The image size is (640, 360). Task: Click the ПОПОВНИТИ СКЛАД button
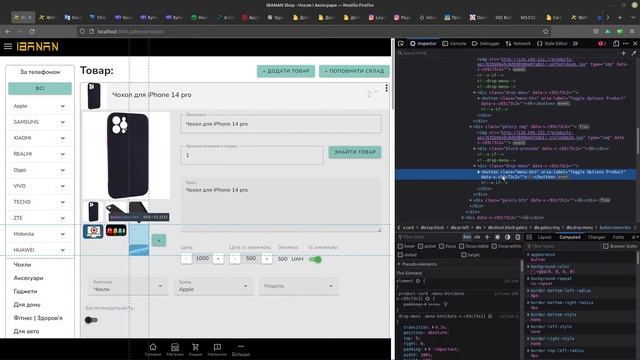pyautogui.click(x=354, y=71)
